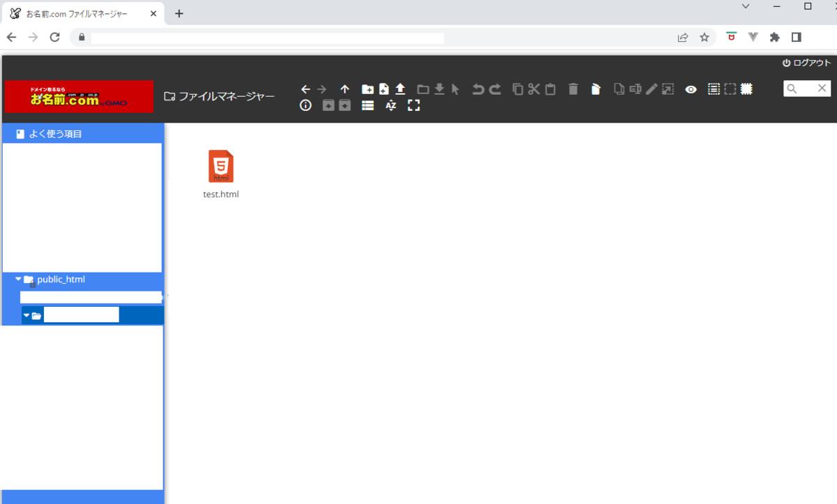The image size is (837, 504).
Task: Open the A-Z sort options
Action: [390, 105]
